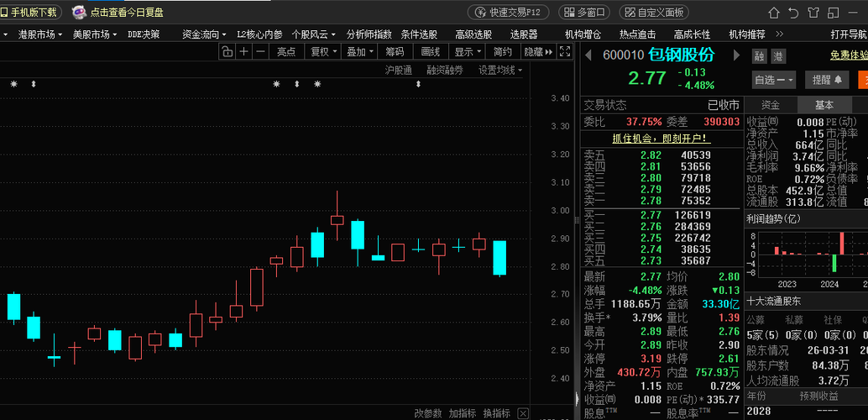Open the 港股市场 menu
This screenshot has width=868, height=420.
click(x=39, y=34)
